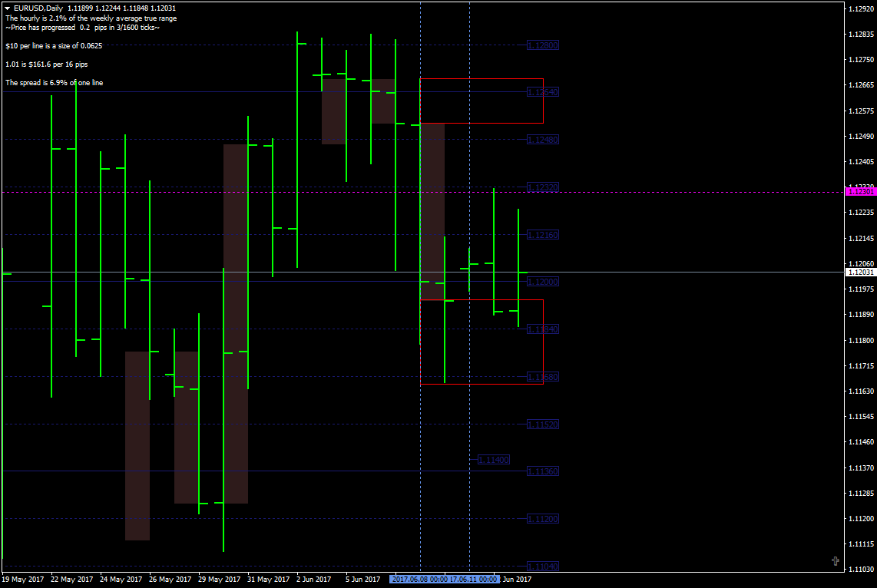Click the highlighted date 2017.06.08 00:00
Screen dimensions: 877x588
tap(419, 580)
